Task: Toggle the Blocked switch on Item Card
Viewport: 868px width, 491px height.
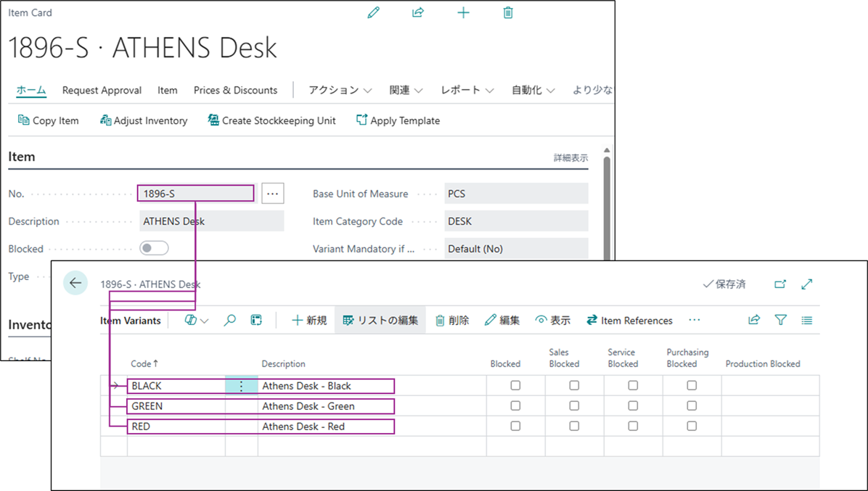Action: [154, 248]
